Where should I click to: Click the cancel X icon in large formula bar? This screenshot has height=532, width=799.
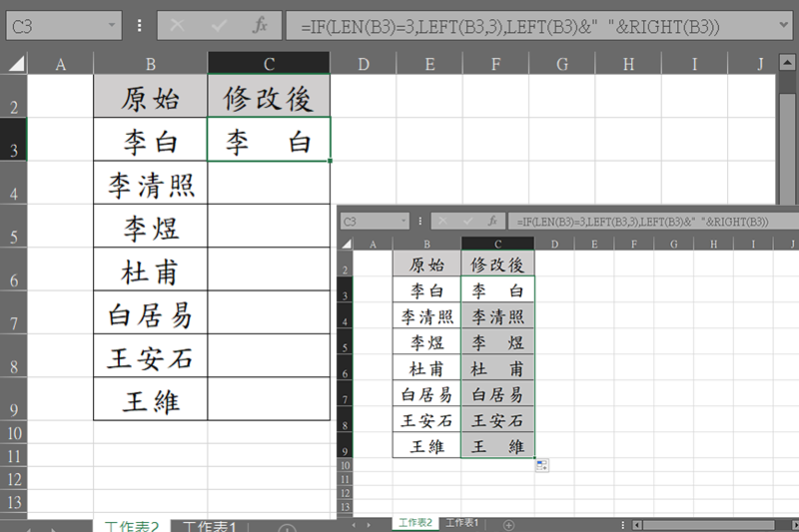pyautogui.click(x=178, y=25)
